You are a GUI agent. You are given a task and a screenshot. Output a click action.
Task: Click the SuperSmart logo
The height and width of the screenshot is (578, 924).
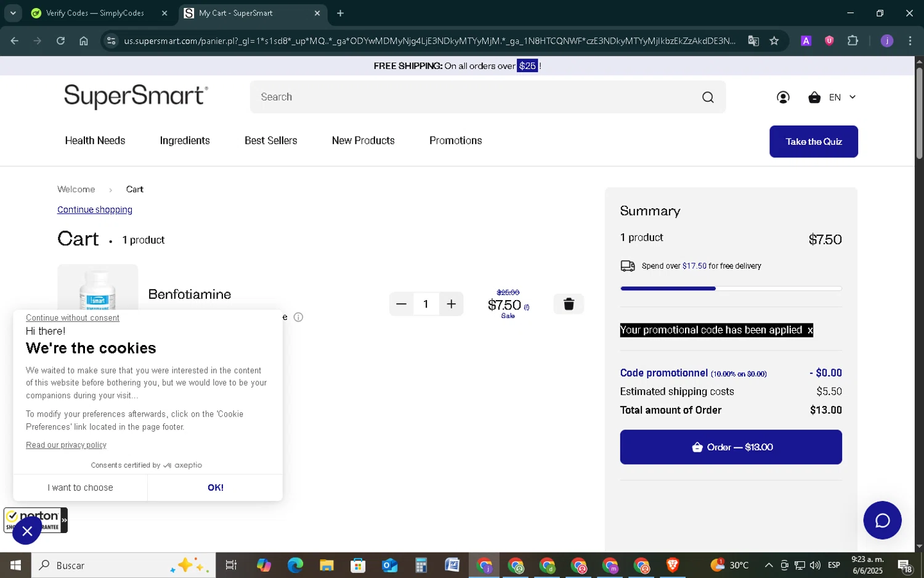136,97
